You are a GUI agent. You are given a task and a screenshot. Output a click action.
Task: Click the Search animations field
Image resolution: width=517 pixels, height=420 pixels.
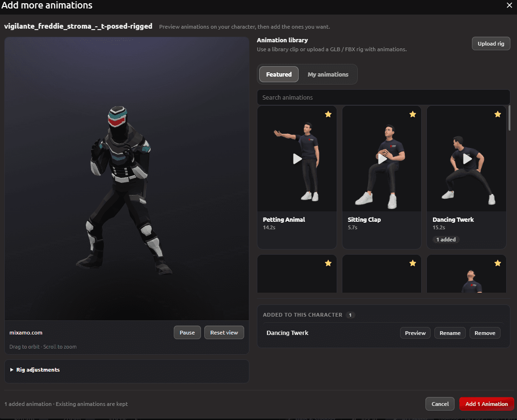tap(383, 97)
